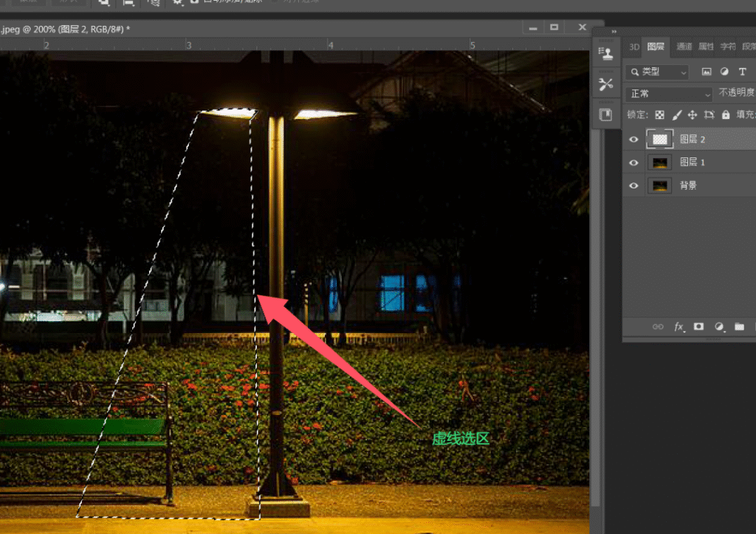The width and height of the screenshot is (756, 534).
Task: Filter layers by pixel layer icon
Action: 707,72
